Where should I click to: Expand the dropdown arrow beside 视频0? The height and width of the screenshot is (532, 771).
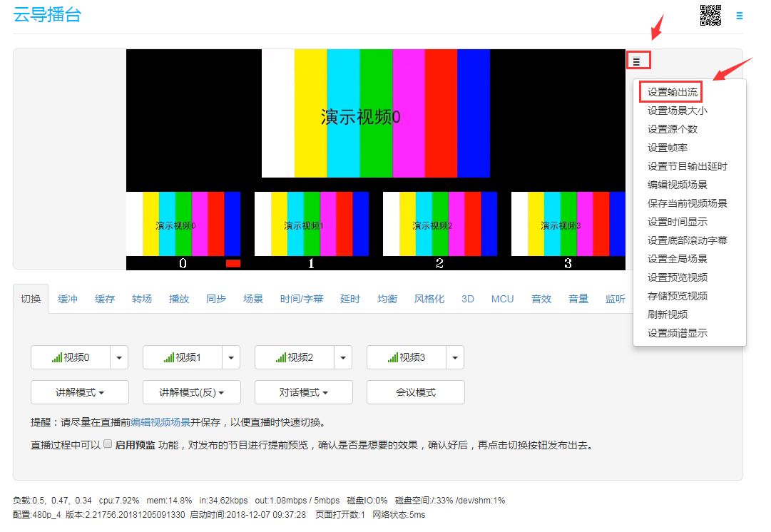click(119, 357)
